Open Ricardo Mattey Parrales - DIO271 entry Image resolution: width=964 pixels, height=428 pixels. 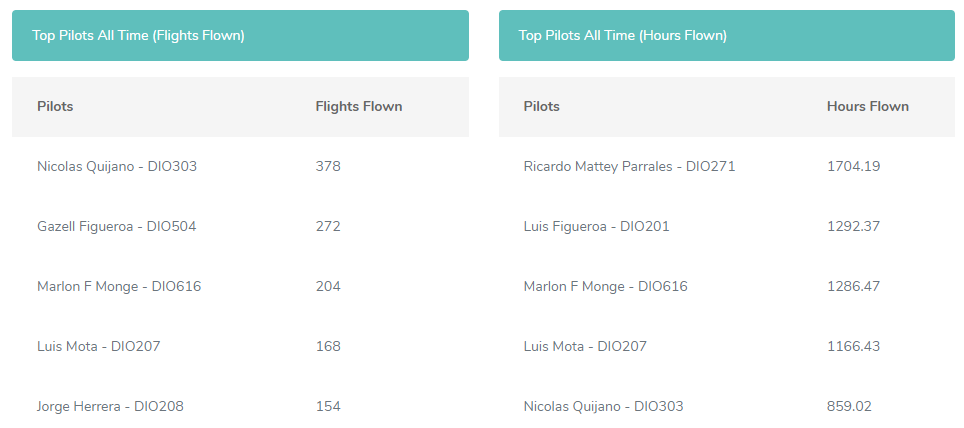(629, 166)
